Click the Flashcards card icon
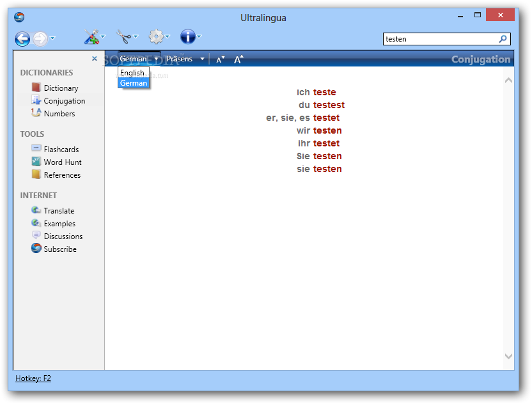Image resolution: width=532 pixels, height=404 pixels. 36,148
